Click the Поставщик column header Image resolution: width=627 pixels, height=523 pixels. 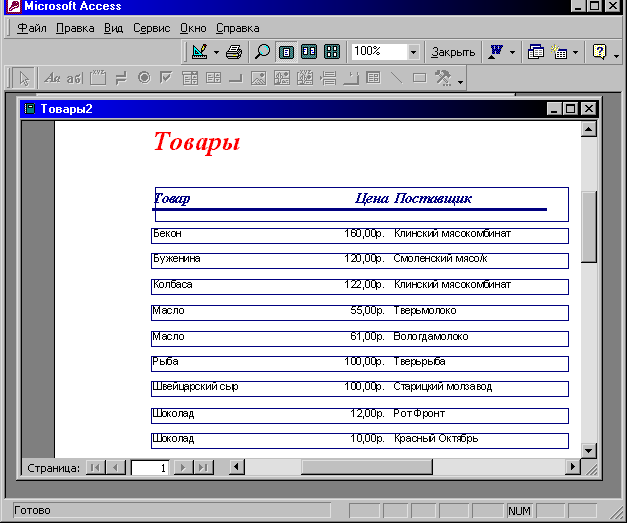(433, 198)
